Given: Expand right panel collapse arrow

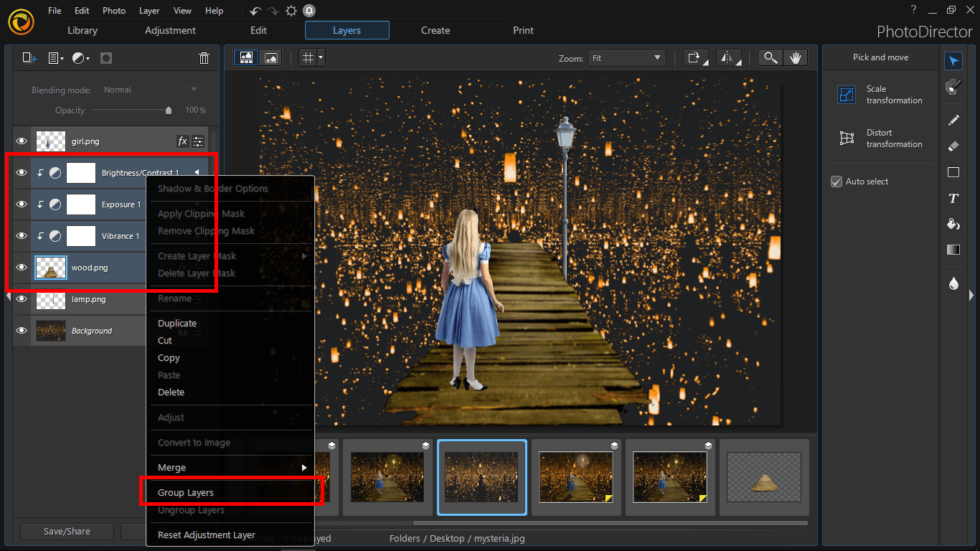Looking at the screenshot, I should pyautogui.click(x=971, y=295).
